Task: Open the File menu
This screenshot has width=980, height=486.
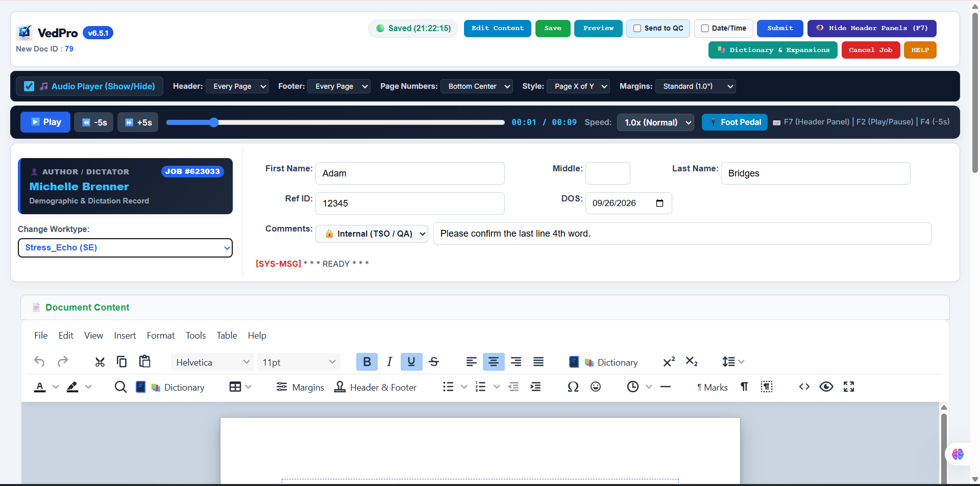Action: tap(41, 336)
